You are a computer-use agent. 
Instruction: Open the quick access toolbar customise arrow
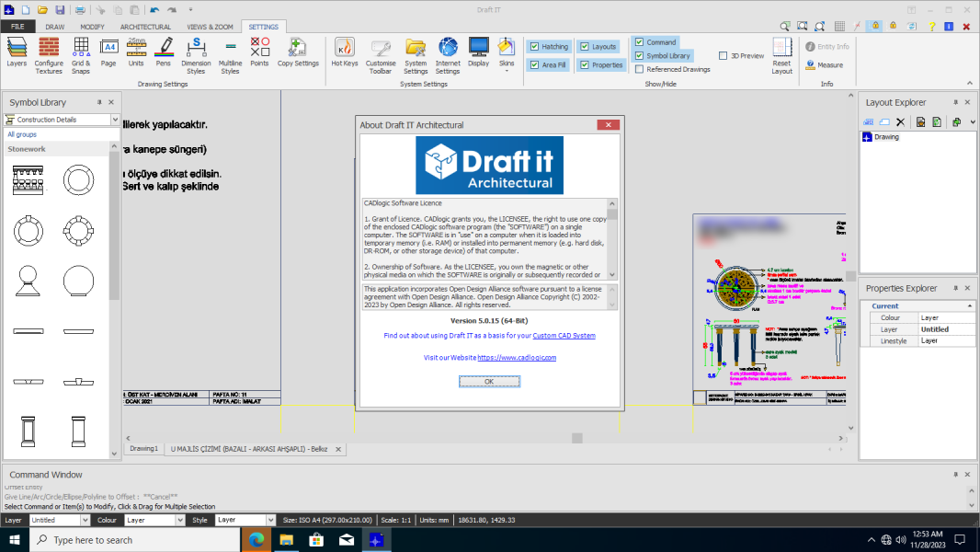pyautogui.click(x=190, y=9)
